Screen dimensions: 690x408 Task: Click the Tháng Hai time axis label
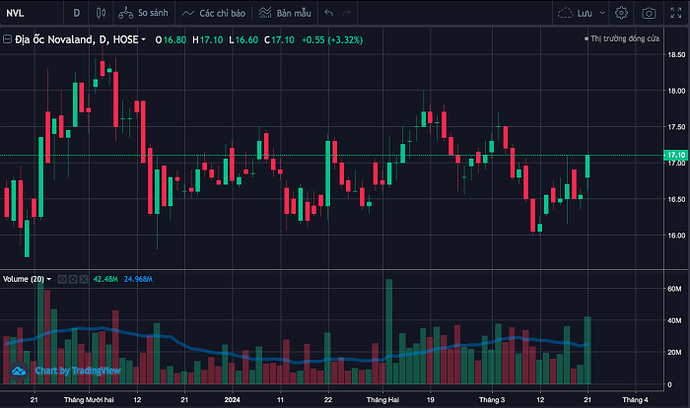[x=382, y=400]
